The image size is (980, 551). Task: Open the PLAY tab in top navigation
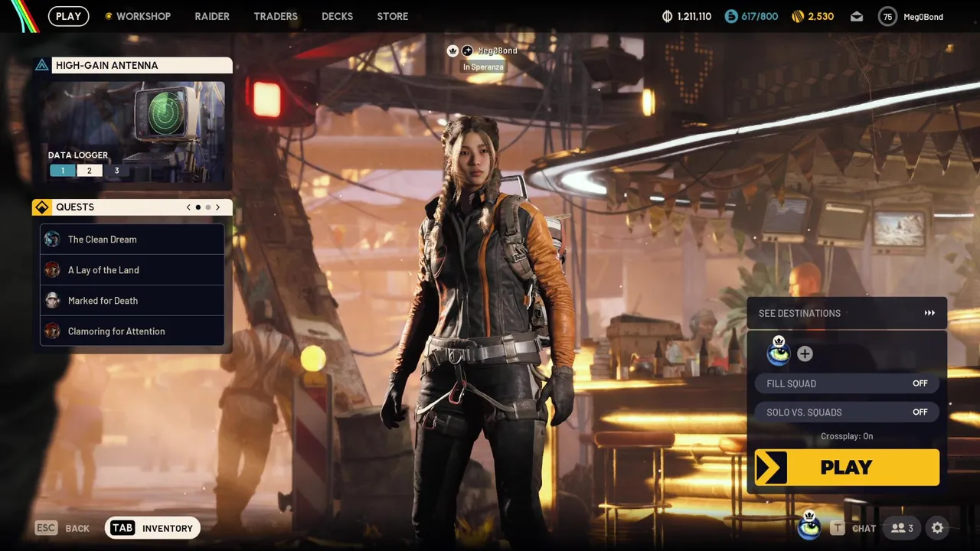68,16
